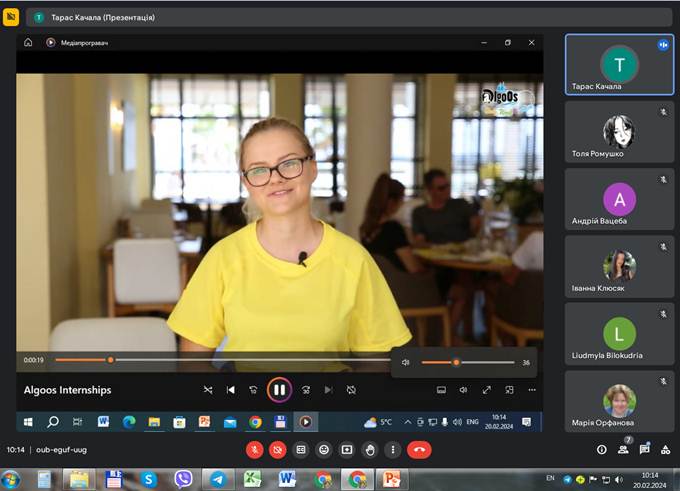This screenshot has width=680, height=491.
Task: Turn on captions in Meet
Action: click(x=301, y=450)
